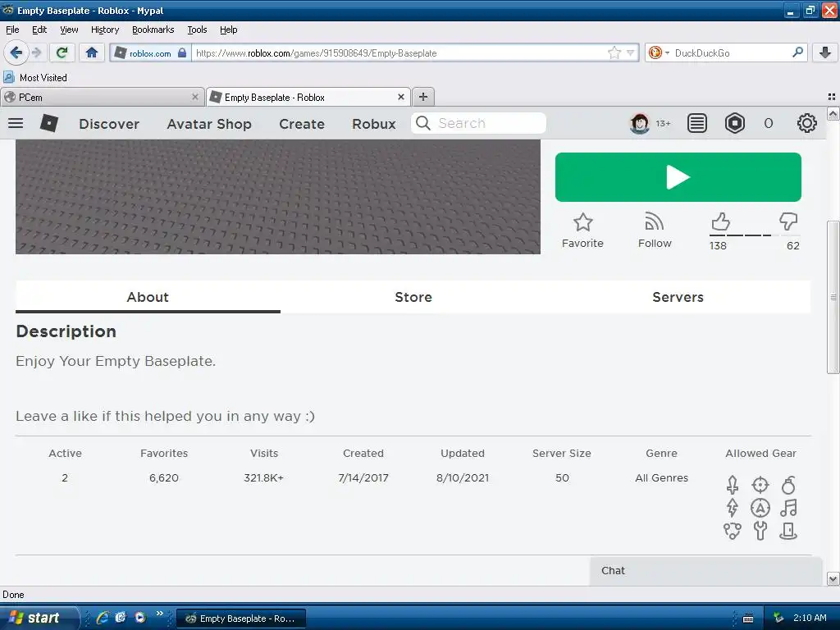Click the browser Forward arrow button
This screenshot has width=840, height=630.
[x=36, y=52]
